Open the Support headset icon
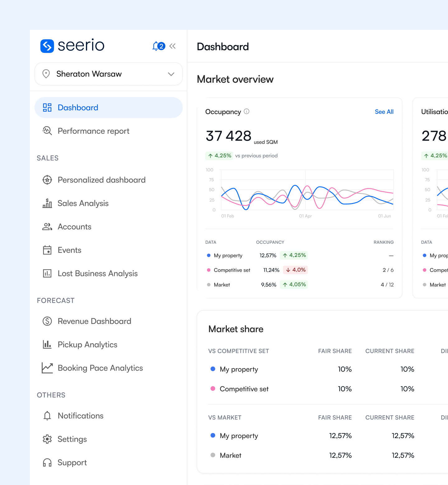 pos(47,463)
